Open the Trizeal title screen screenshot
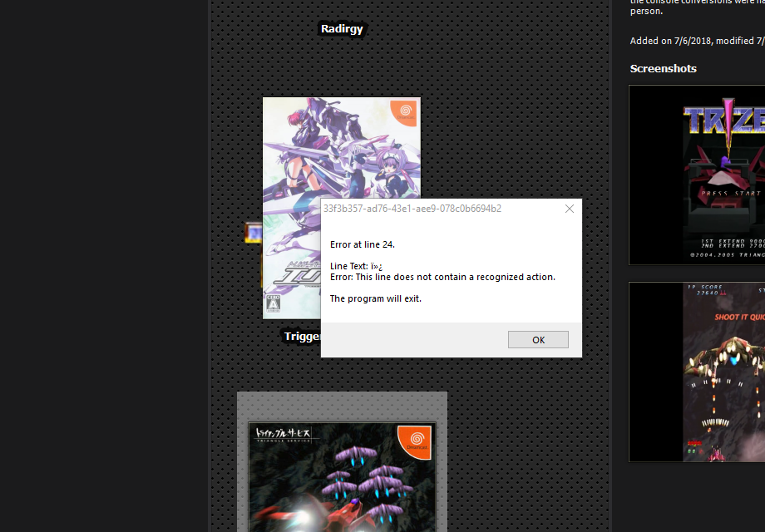Screen dimensions: 765x532 pos(697,175)
